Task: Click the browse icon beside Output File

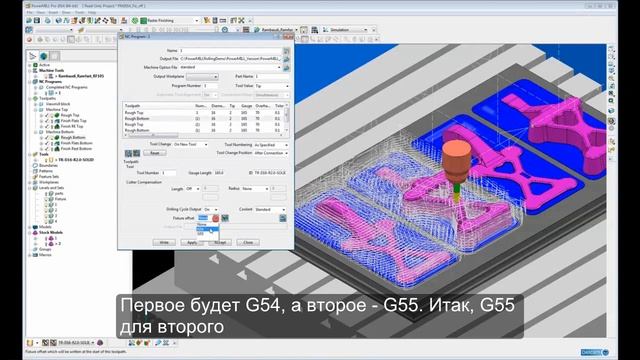Action: point(287,59)
